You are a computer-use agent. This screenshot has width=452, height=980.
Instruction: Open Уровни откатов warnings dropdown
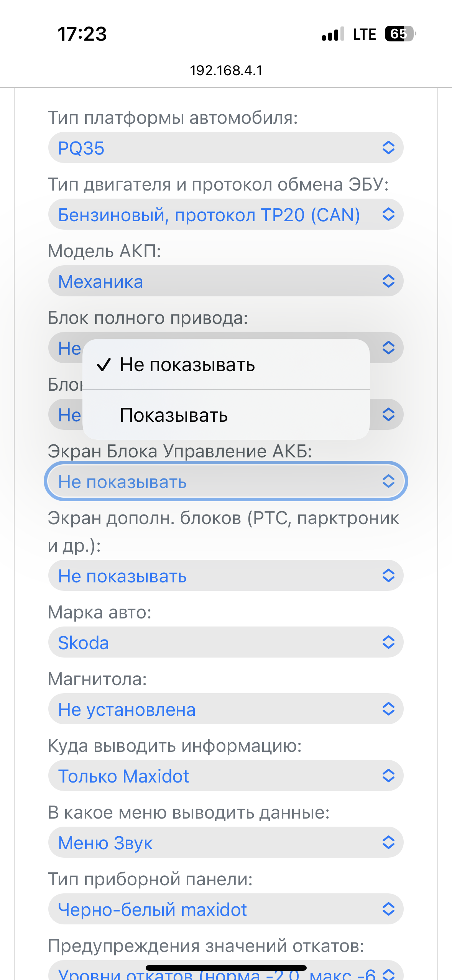click(x=226, y=970)
